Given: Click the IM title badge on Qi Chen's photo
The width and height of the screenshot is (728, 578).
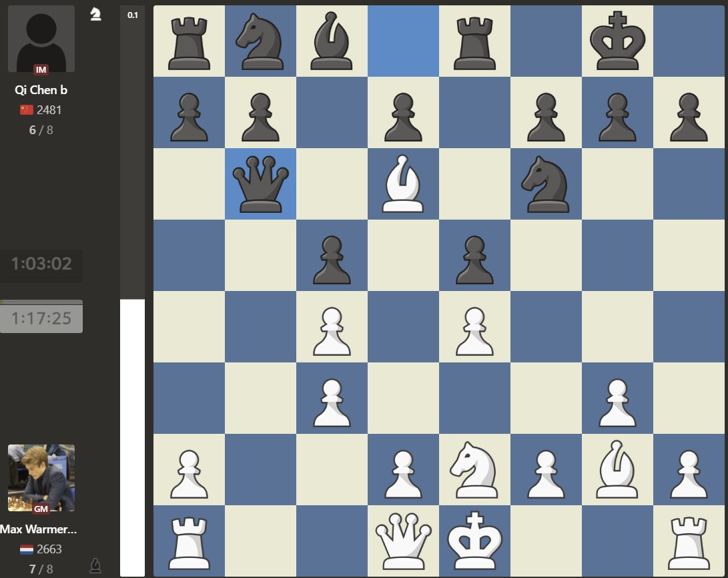Looking at the screenshot, I should (41, 69).
